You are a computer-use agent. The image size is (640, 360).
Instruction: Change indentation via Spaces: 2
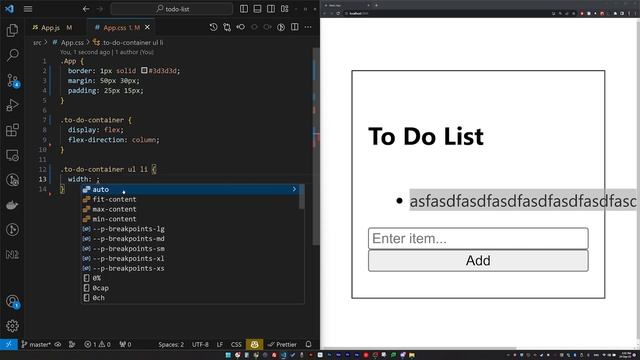pyautogui.click(x=171, y=344)
